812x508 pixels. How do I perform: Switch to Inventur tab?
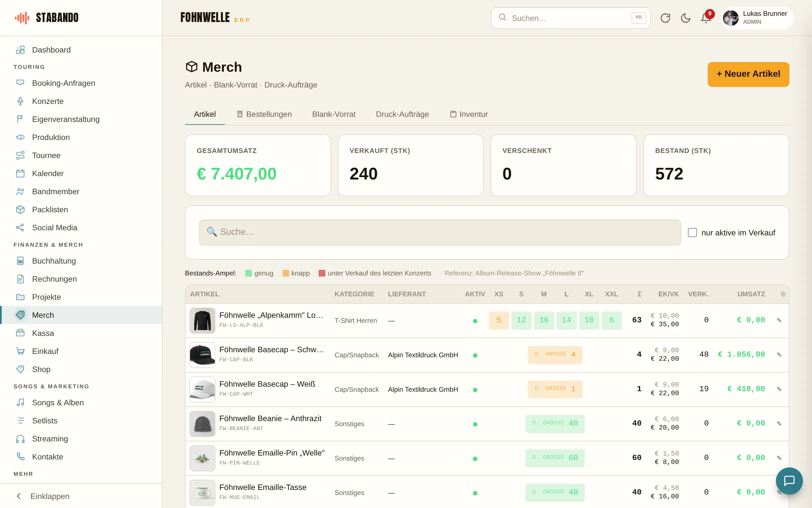coord(469,114)
